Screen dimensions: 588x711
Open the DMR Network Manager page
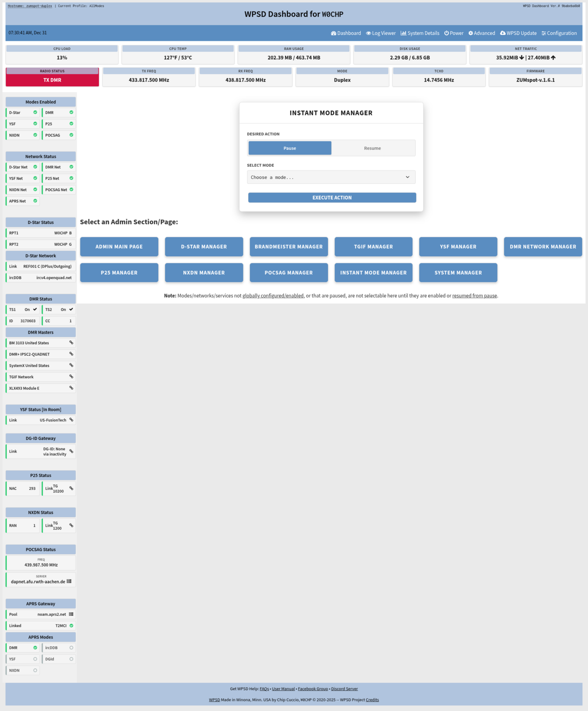pos(543,247)
